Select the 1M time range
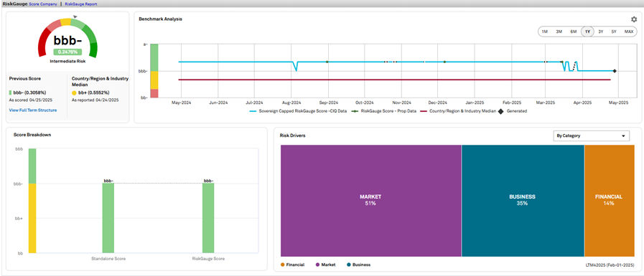The image size is (644, 276). [544, 32]
